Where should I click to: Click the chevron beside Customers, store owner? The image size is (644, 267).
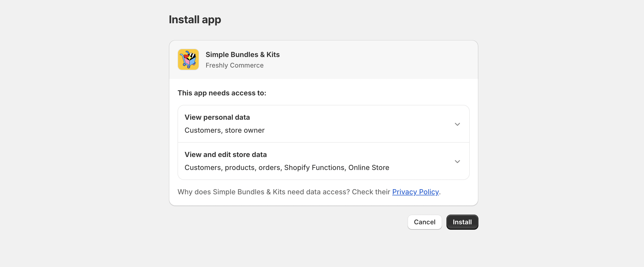457,124
